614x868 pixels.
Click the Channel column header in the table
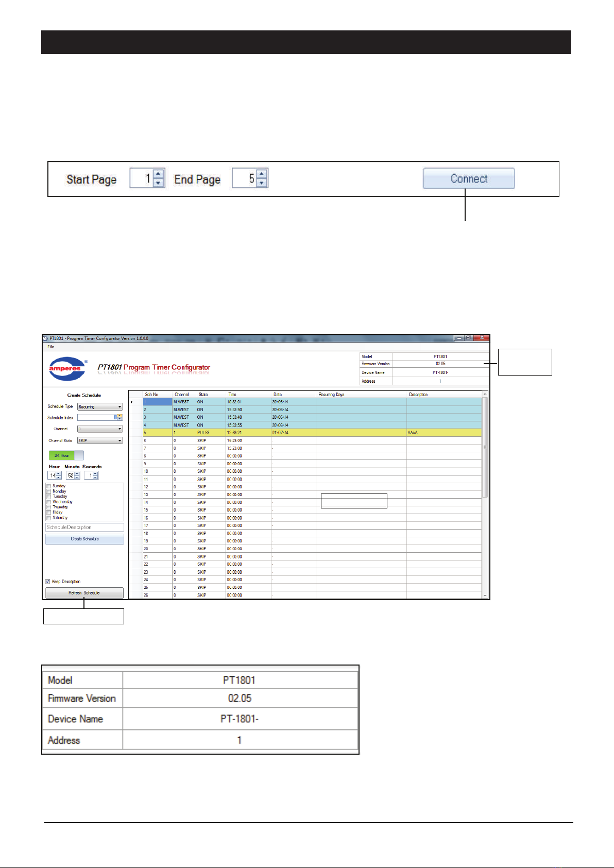[184, 395]
